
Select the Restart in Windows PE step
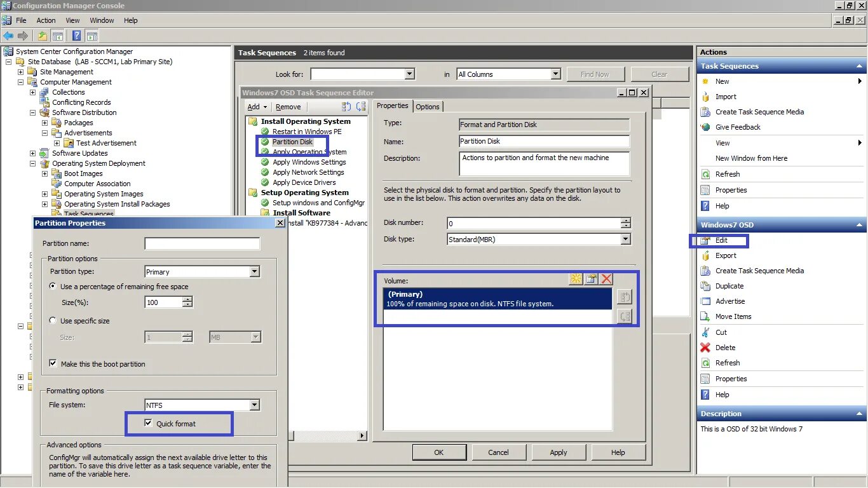[x=307, y=132]
